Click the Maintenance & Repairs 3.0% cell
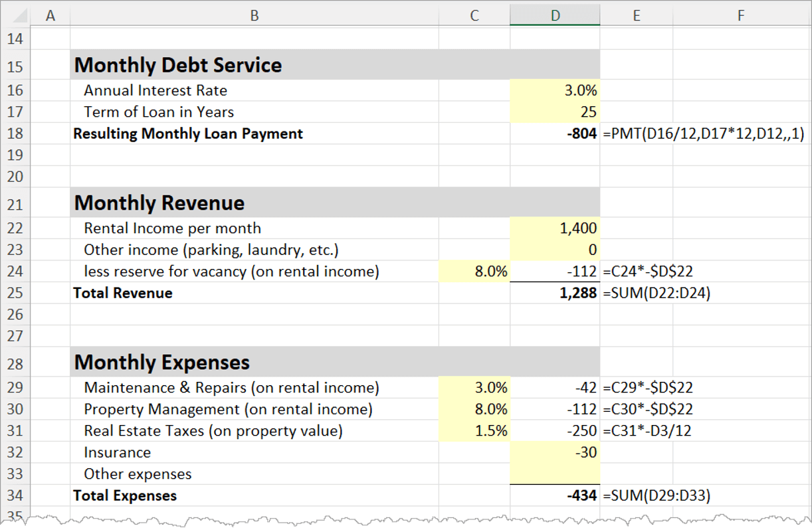This screenshot has width=812, height=528. [x=474, y=388]
